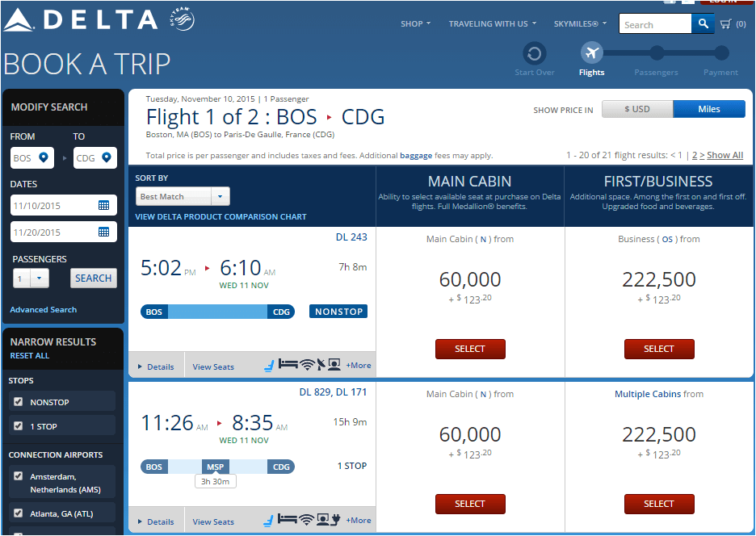Screen dimensions: 756x536
Task: Open the Best Match sort dropdown
Action: pyautogui.click(x=183, y=196)
